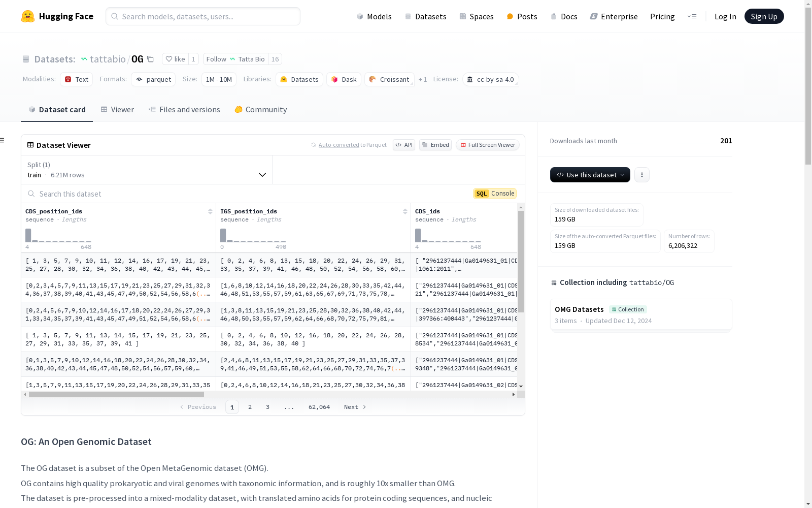Open the OMG Datasets collection
This screenshot has height=508, width=812.
click(x=641, y=314)
